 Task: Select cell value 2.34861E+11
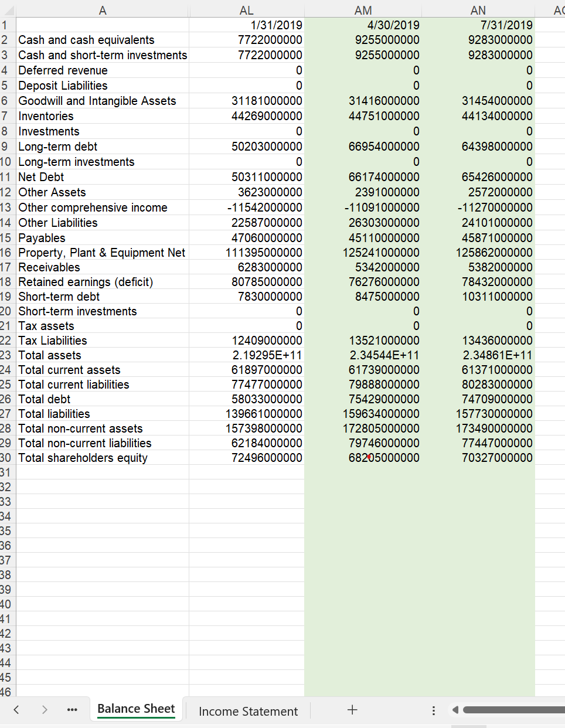click(478, 355)
